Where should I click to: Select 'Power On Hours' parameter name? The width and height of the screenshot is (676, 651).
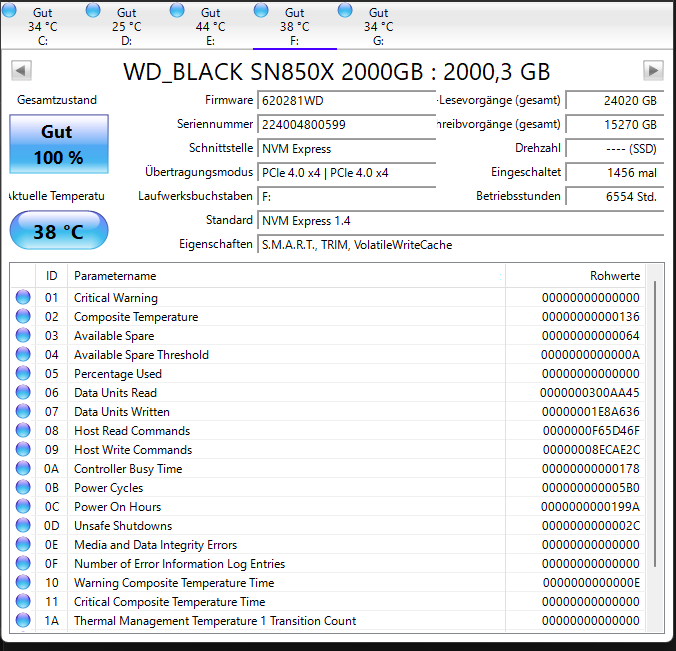[118, 507]
